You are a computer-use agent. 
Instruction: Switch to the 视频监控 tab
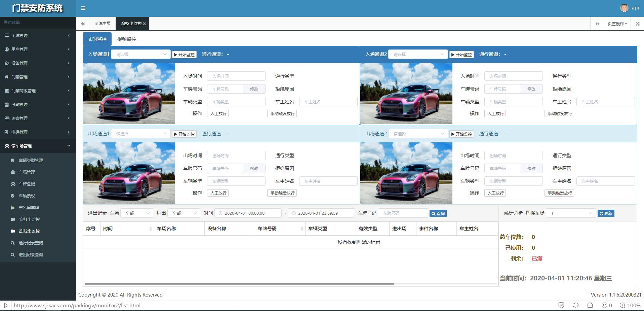(x=127, y=39)
